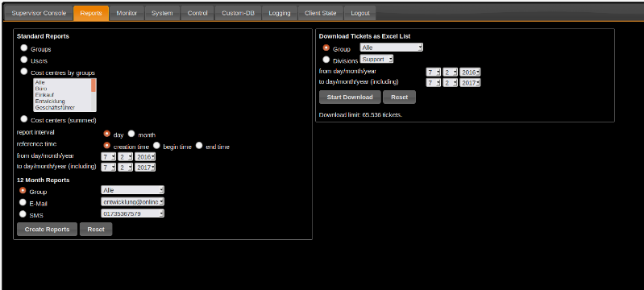Select end time as reference time
644x290 pixels.
pos(199,146)
